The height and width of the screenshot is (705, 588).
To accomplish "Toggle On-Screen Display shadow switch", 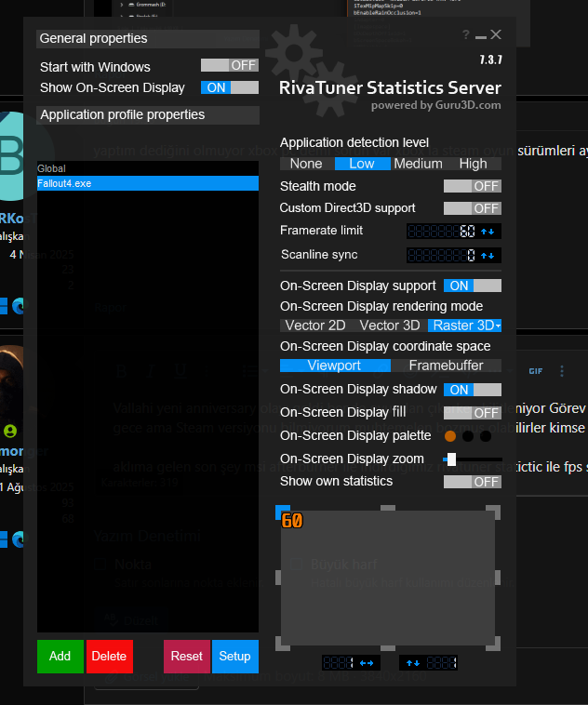I will click(x=473, y=390).
